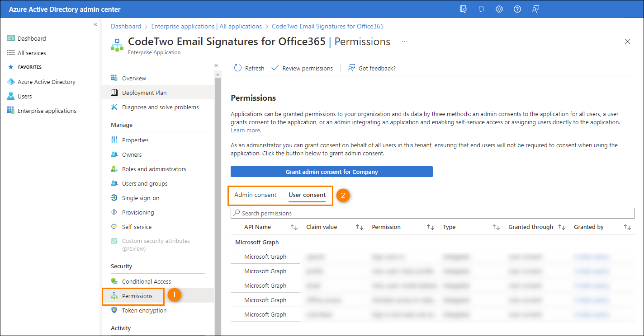The width and height of the screenshot is (644, 336).
Task: Open Deployment Plan menu item
Action: 158,93
